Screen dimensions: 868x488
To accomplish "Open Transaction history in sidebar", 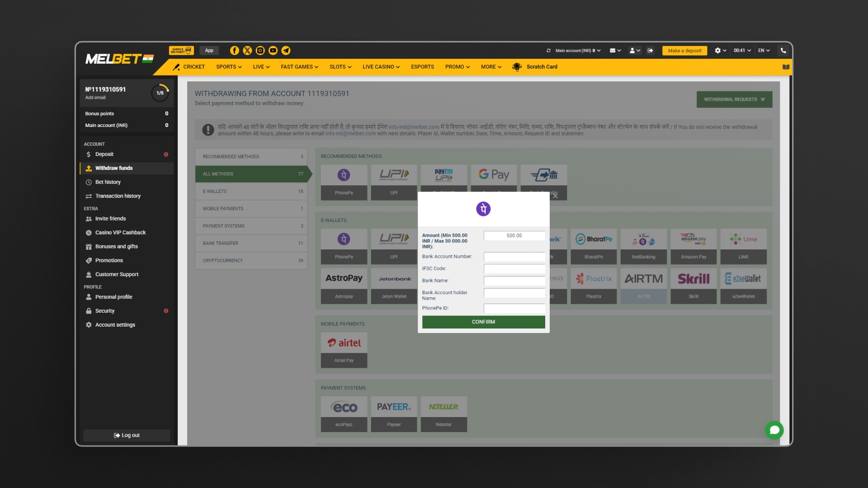I will 118,196.
